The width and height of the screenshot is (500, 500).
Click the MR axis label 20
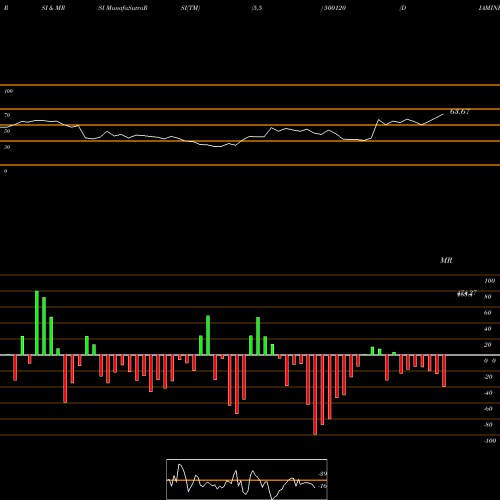pyautogui.click(x=488, y=345)
